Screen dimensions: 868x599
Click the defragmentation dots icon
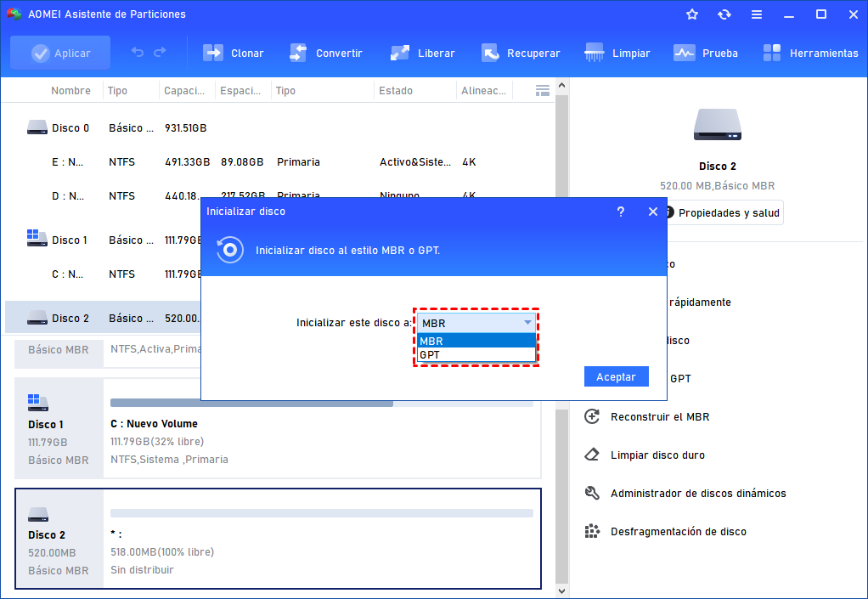592,532
